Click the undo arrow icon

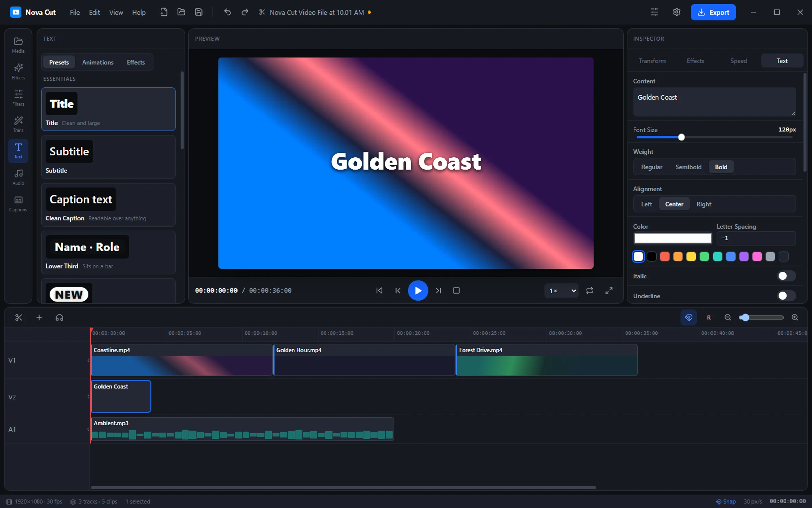pyautogui.click(x=227, y=12)
